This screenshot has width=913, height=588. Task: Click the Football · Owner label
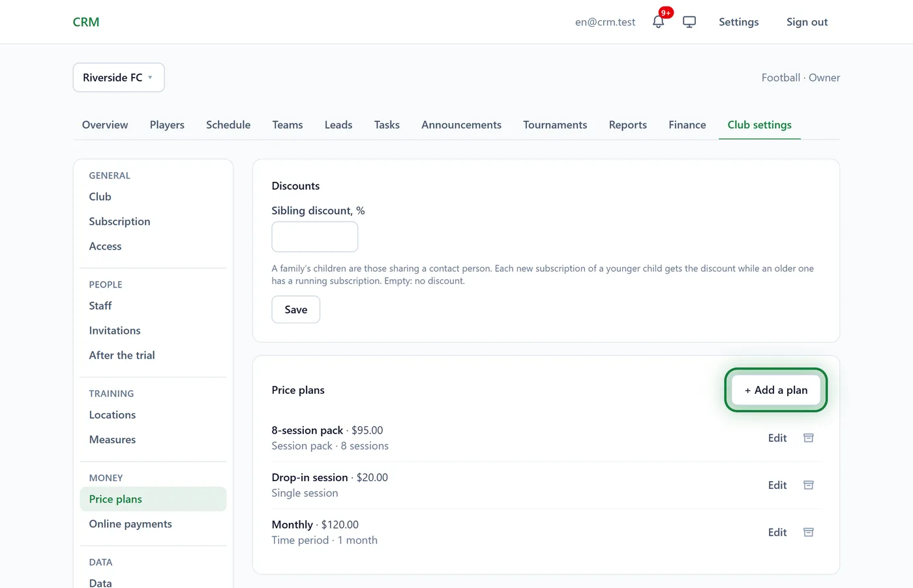(x=801, y=78)
